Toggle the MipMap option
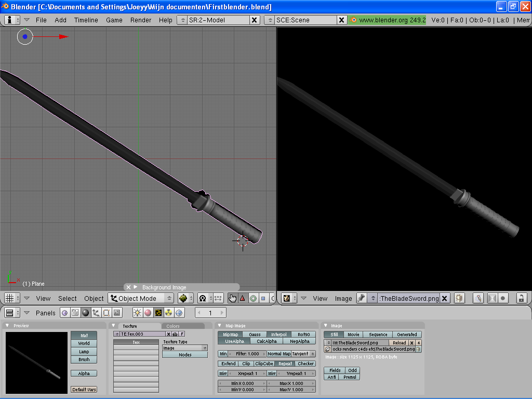This screenshot has width=532, height=399. point(231,335)
